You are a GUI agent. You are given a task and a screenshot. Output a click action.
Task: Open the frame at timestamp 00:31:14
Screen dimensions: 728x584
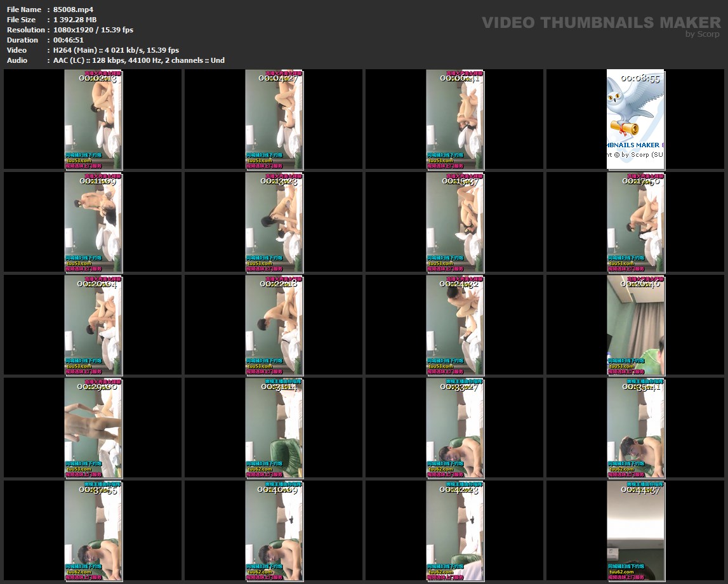click(274, 428)
